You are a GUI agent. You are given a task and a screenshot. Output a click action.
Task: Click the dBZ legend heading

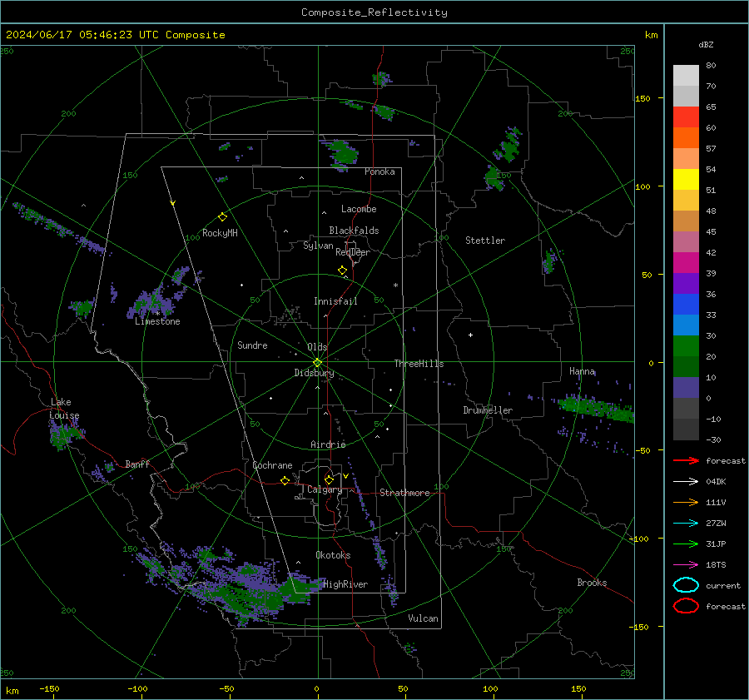706,44
